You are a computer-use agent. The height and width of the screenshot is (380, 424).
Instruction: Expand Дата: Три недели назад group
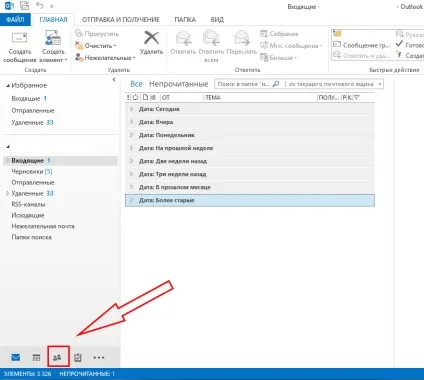click(x=132, y=174)
